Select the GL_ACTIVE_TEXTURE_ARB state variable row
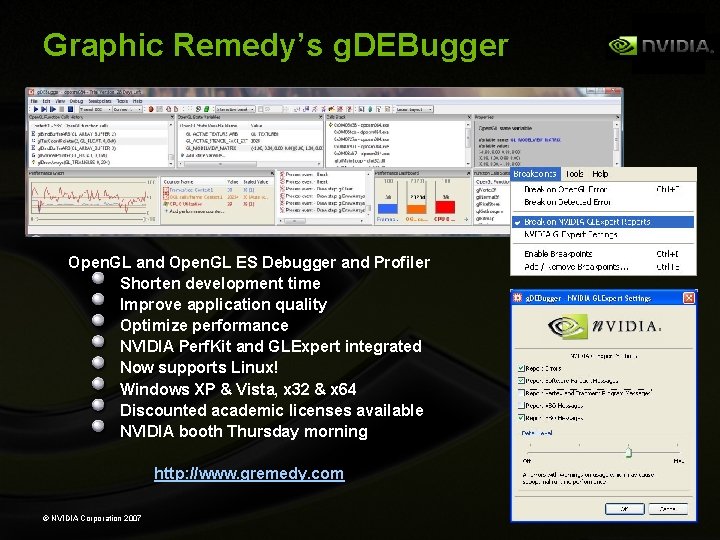The height and width of the screenshot is (540, 720). 250,134
